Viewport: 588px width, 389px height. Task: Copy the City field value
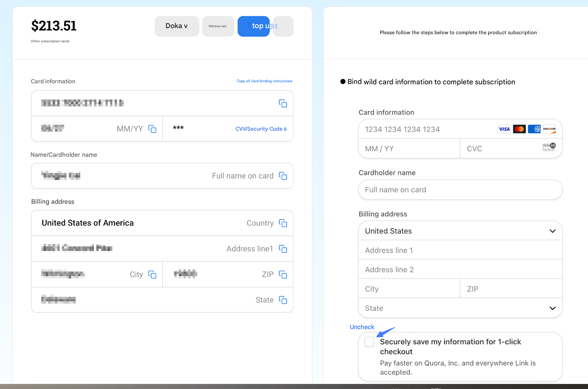(x=152, y=275)
